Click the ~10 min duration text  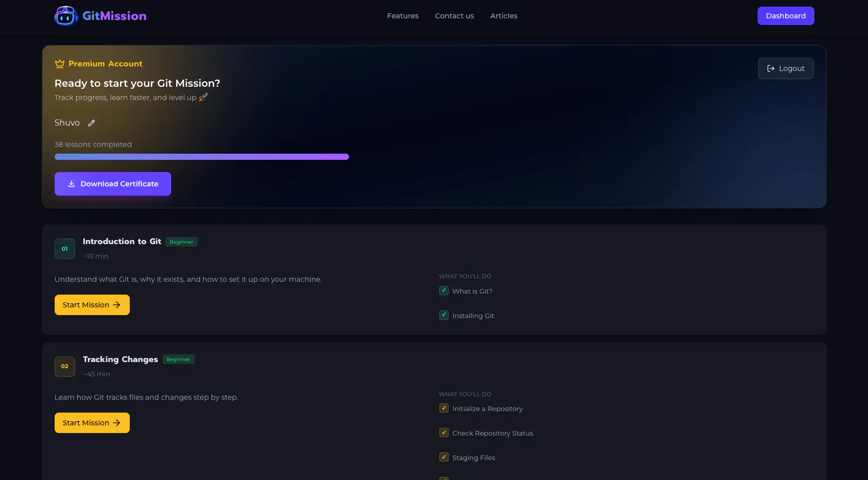[96, 256]
